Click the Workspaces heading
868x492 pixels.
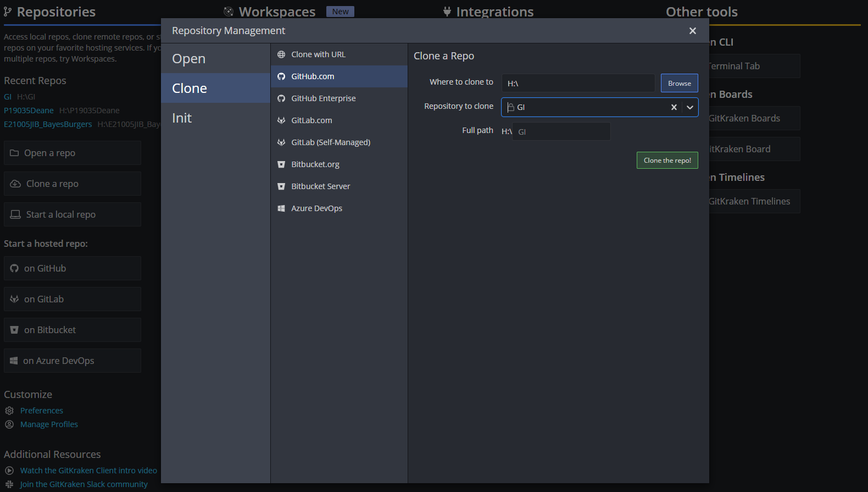(x=277, y=12)
